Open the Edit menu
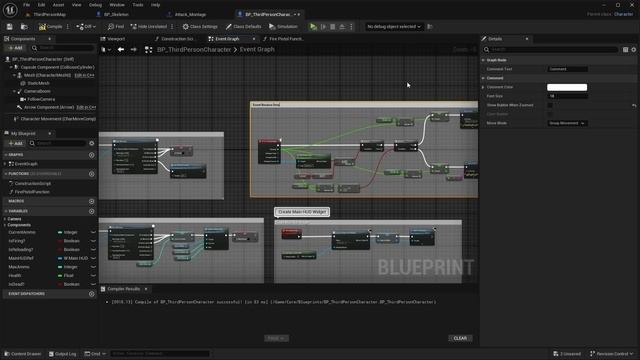 click(x=41, y=5)
